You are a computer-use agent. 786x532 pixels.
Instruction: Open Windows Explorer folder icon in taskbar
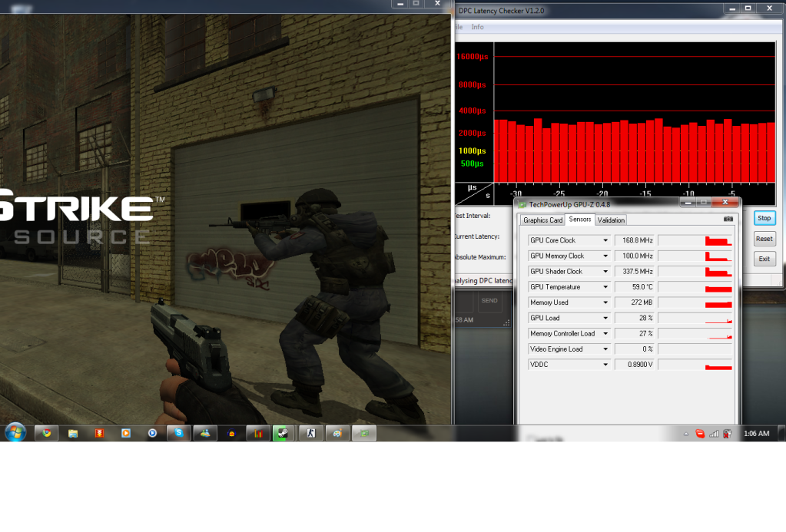pyautogui.click(x=73, y=433)
